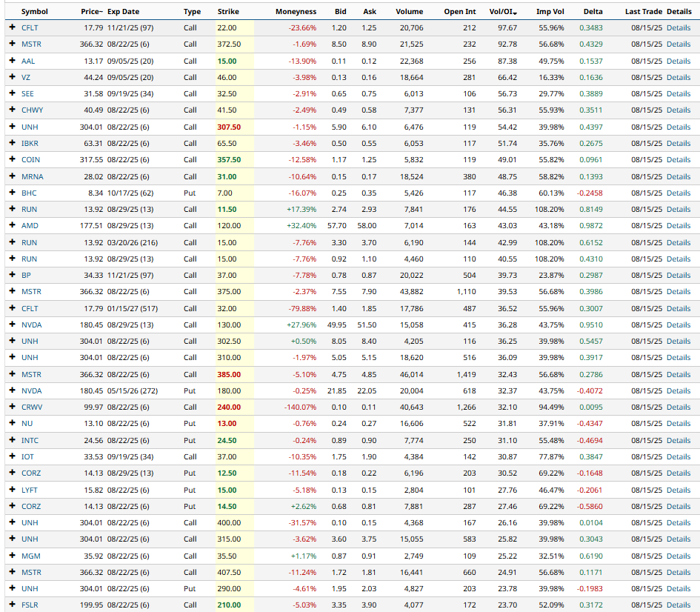This screenshot has height=612, width=700.
Task: Open the VZ symbol link
Action: (26, 77)
